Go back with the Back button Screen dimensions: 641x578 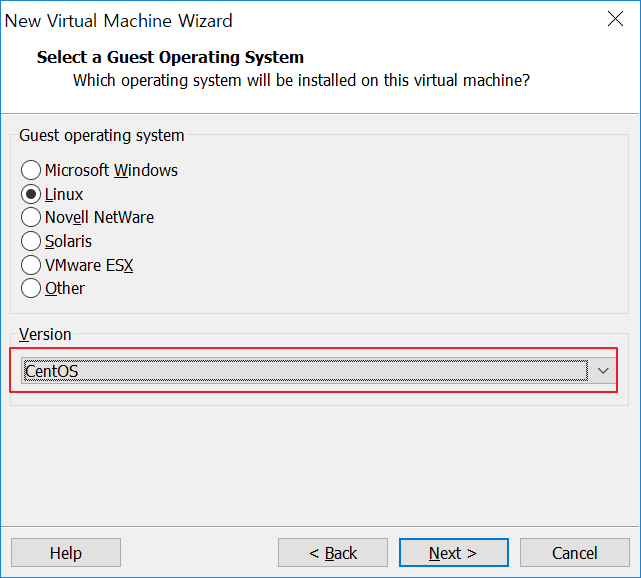pos(333,553)
